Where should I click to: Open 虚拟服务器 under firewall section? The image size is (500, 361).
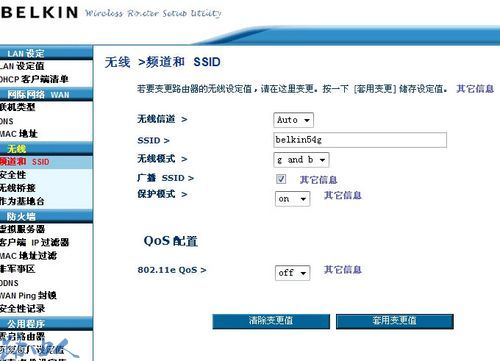[x=22, y=229]
